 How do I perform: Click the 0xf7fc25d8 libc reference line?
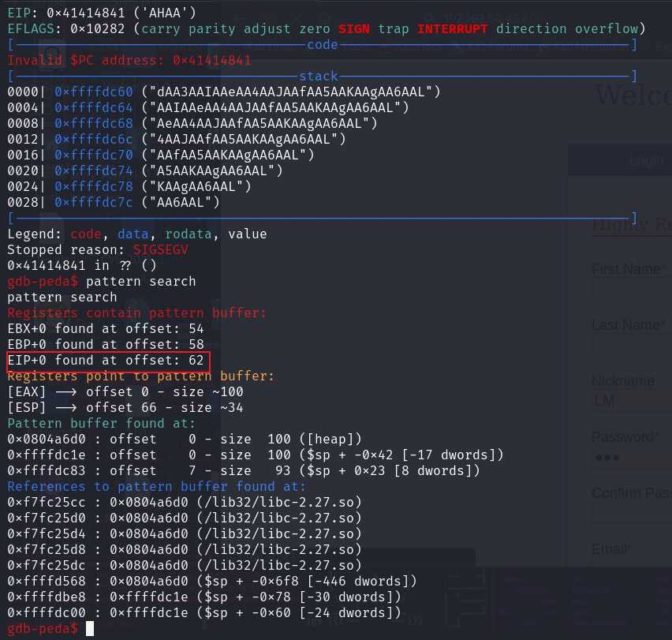185,549
